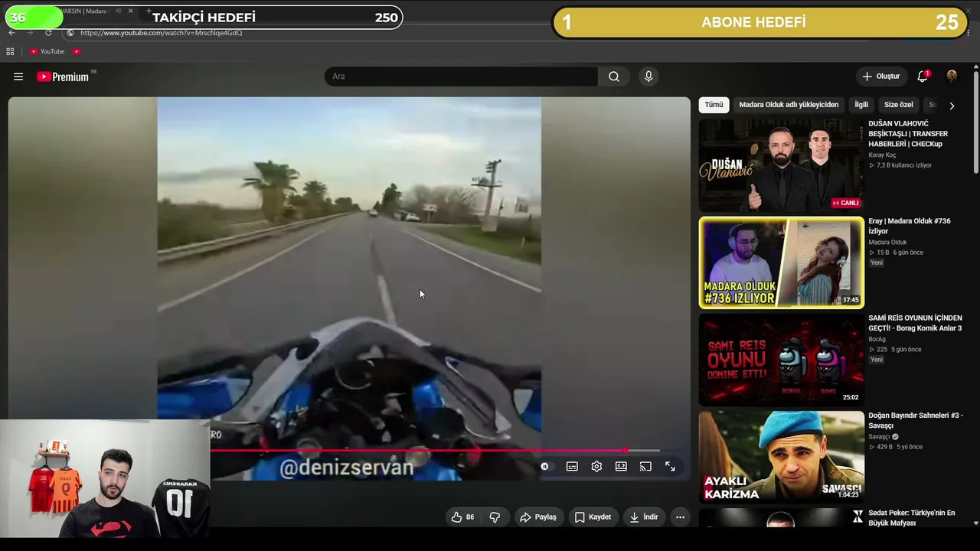Like the video with 86 likes
Image resolution: width=980 pixels, height=551 pixels.
(462, 517)
